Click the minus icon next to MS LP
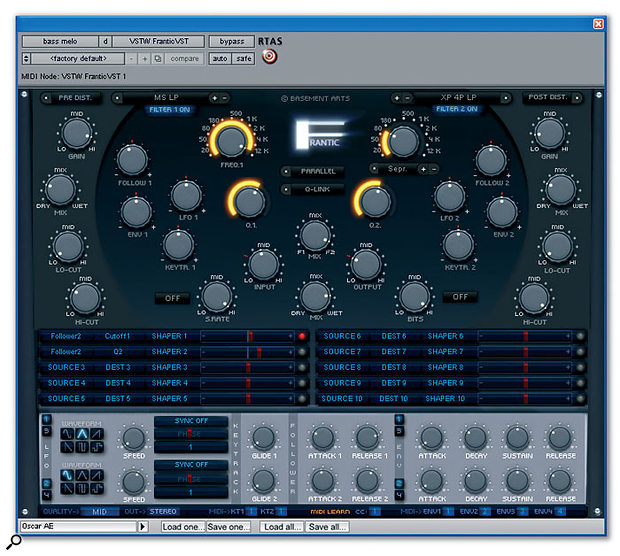Viewport: 620px width, 556px height. (224, 98)
